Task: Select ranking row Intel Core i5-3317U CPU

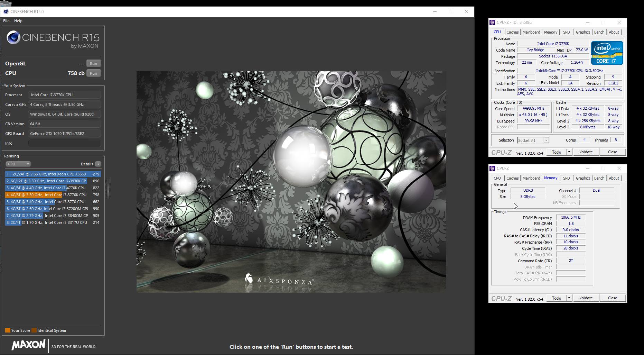Action: pos(53,222)
